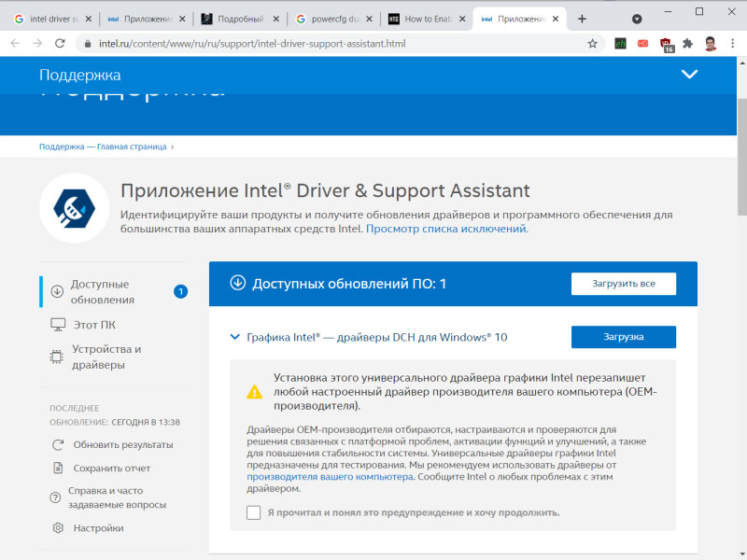Close the active Приложение tab
The image size is (747, 560).
(x=556, y=19)
